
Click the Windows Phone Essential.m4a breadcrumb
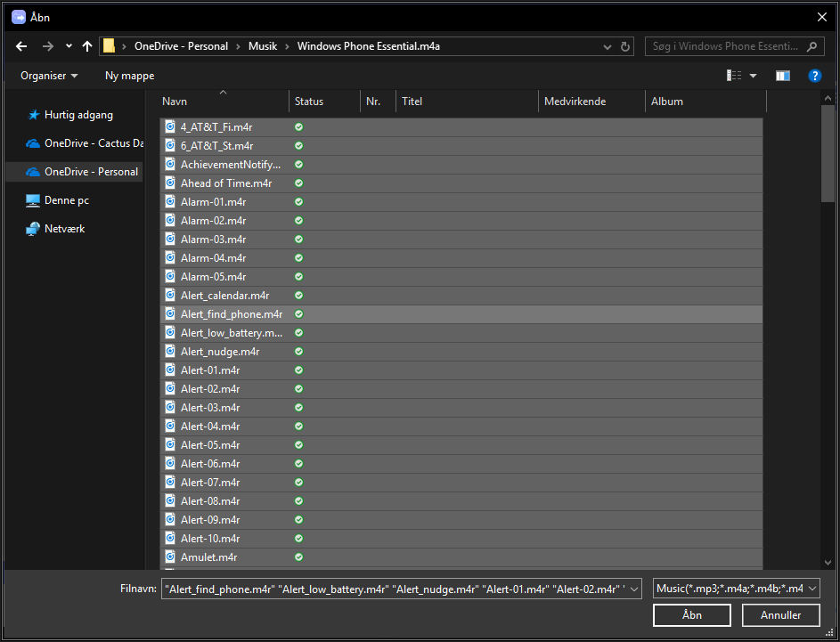point(369,46)
